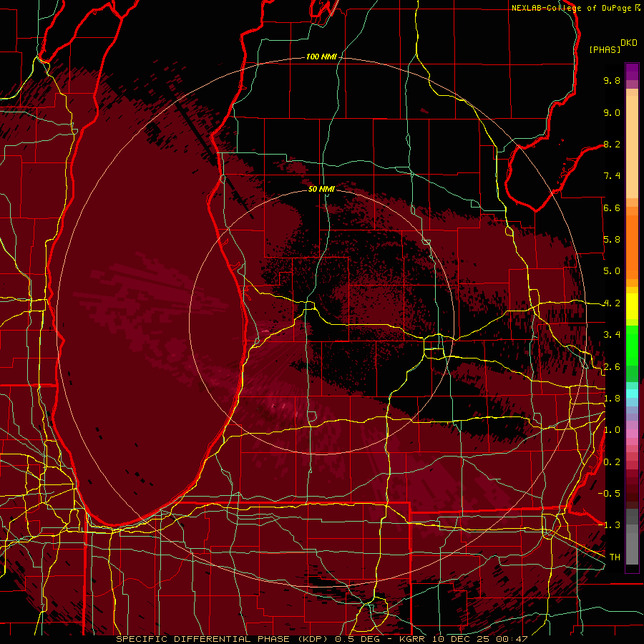Click the SPECIFIC DIFFERENTIAL PHASE (KDP) caption text
The image size is (644, 644).
[224, 639]
